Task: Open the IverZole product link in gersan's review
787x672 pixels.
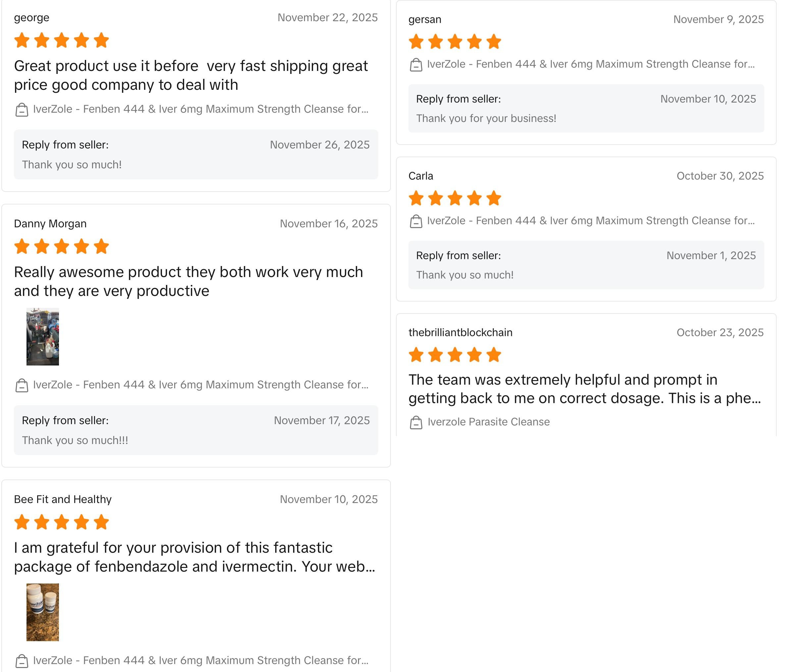Action: (x=591, y=64)
